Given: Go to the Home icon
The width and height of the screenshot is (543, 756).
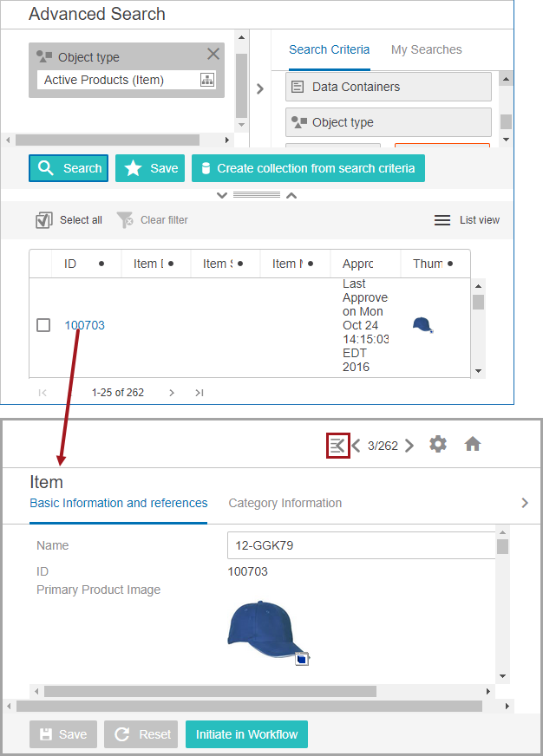Looking at the screenshot, I should tap(473, 444).
